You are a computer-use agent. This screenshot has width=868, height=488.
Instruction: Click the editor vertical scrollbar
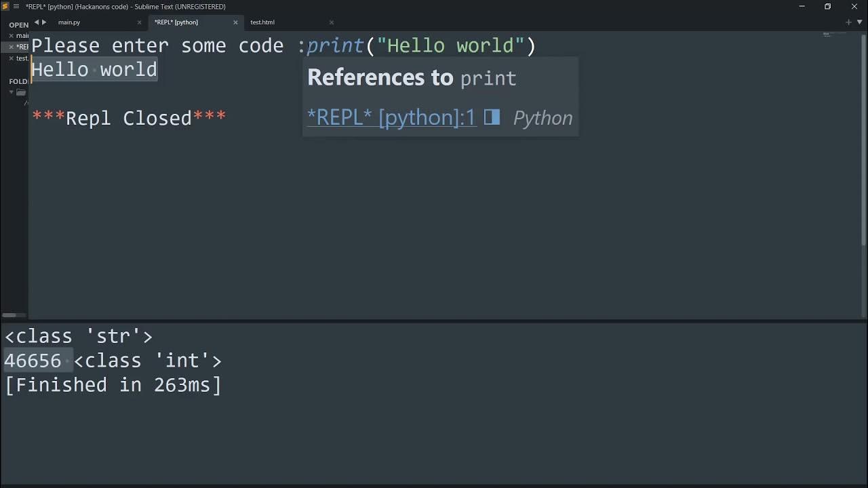863,136
